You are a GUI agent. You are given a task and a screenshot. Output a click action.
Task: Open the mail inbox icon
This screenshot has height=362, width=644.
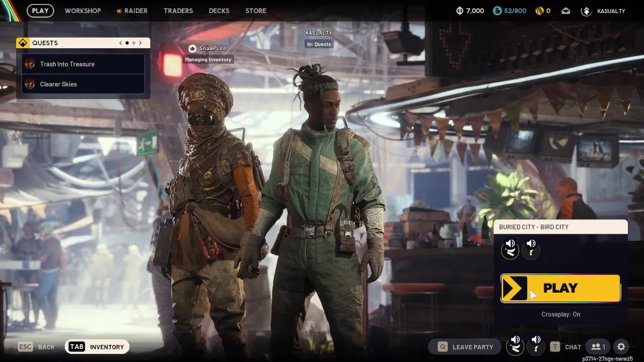[x=566, y=11]
